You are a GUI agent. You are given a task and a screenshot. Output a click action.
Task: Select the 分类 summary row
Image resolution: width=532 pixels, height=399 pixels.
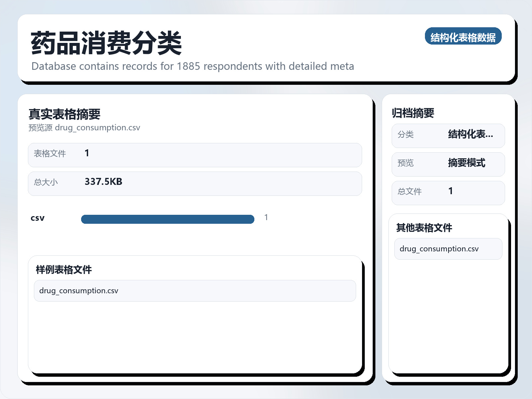point(448,135)
